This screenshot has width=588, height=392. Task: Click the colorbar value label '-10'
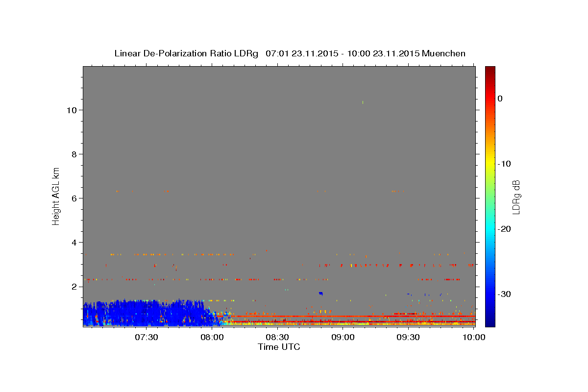point(505,164)
